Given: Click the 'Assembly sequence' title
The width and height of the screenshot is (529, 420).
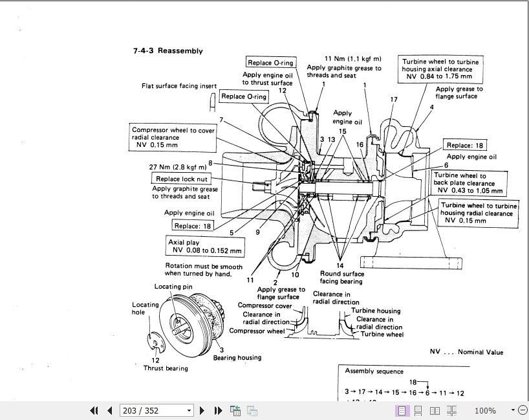Looking at the screenshot, I should pos(374,371).
